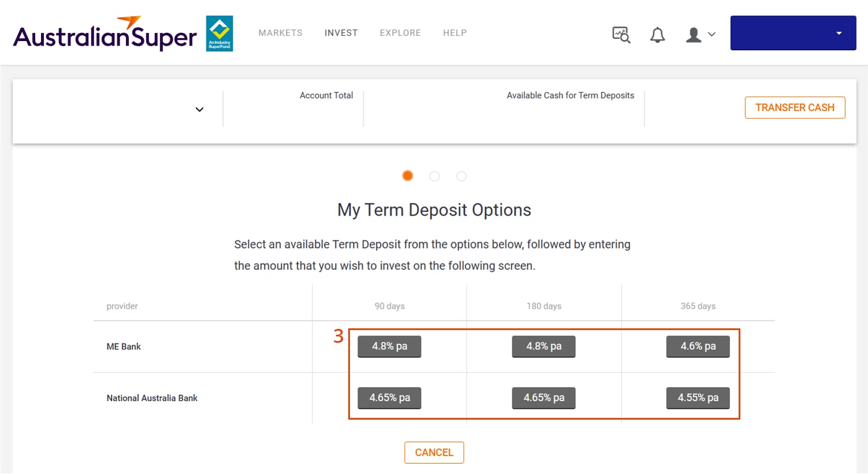Expand the account selector chevron
Viewport: 868px width, 474px height.
pos(199,109)
